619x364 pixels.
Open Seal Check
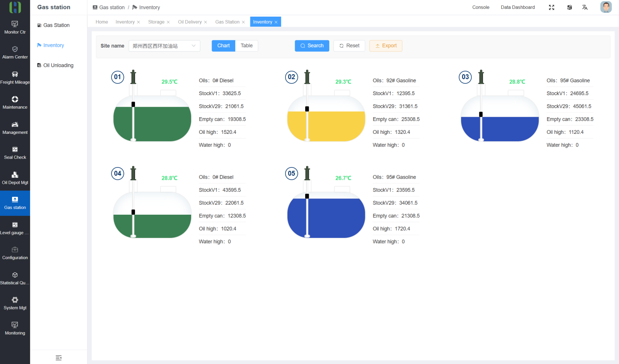tap(15, 153)
